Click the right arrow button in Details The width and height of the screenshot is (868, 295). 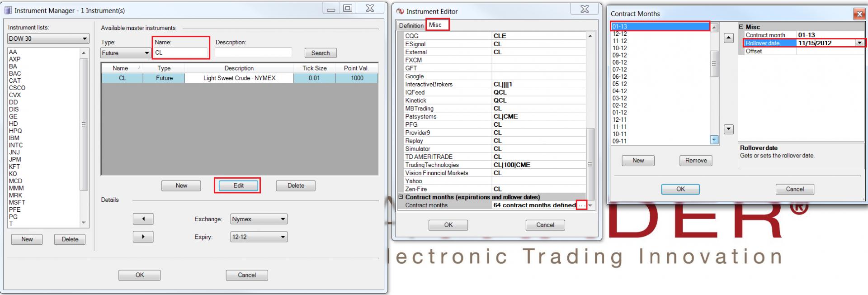[143, 237]
